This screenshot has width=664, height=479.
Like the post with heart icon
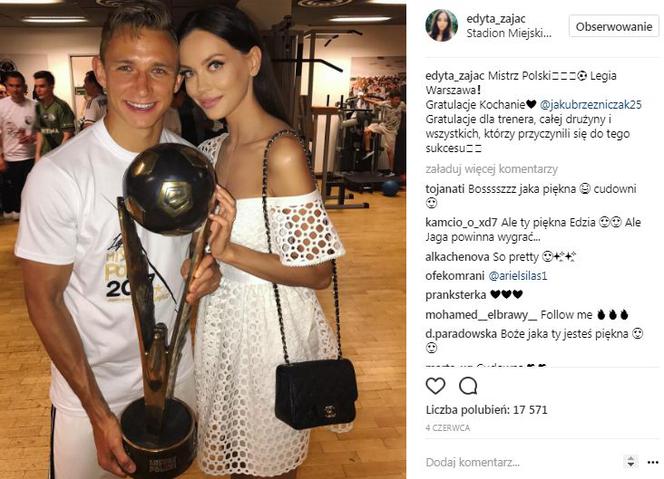[435, 386]
